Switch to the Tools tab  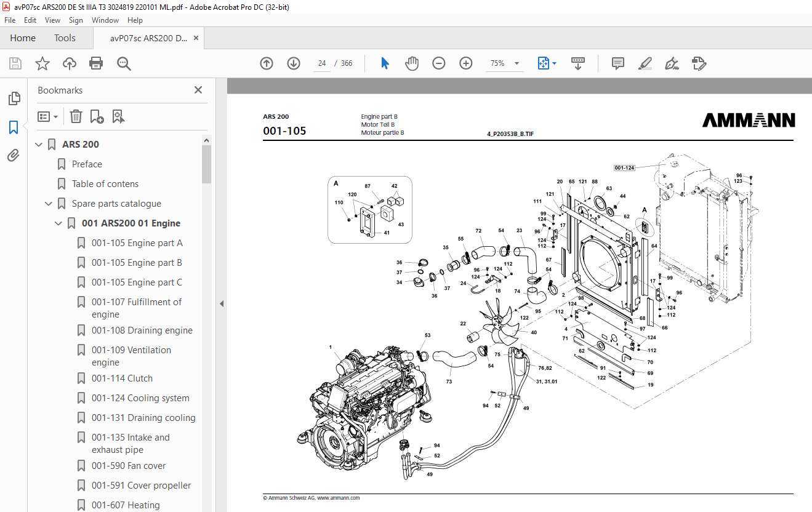click(x=65, y=38)
